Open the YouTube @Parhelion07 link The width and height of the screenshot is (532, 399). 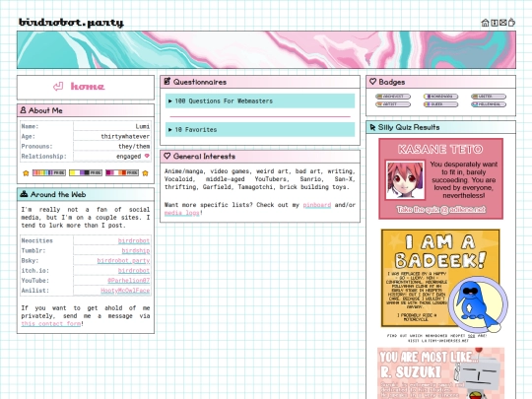coord(129,281)
